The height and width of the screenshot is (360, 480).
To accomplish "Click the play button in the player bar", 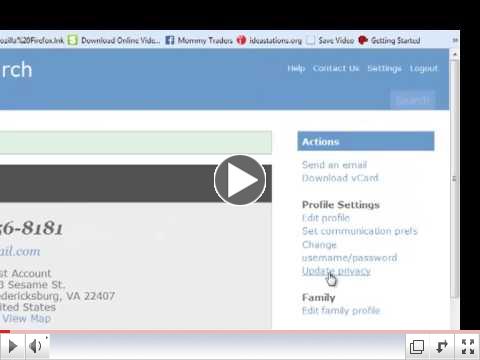I will [x=13, y=346].
